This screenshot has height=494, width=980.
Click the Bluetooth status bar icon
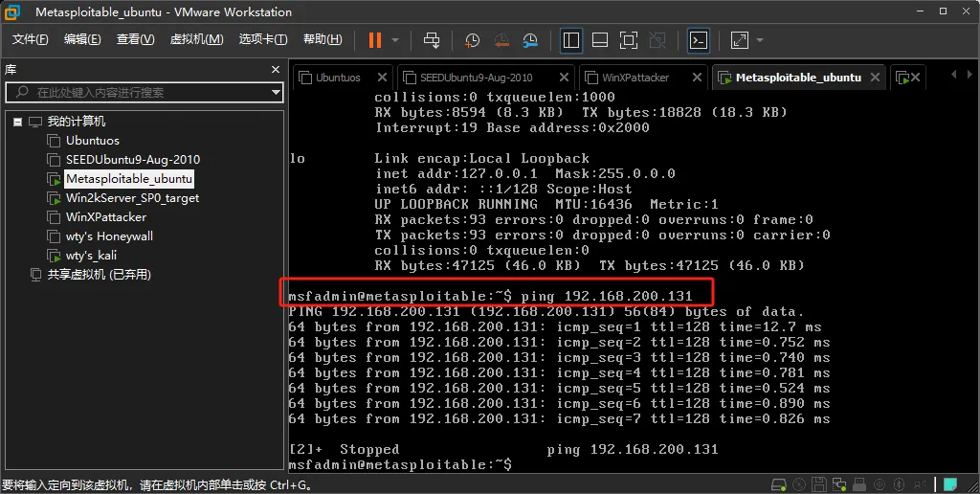[x=900, y=484]
